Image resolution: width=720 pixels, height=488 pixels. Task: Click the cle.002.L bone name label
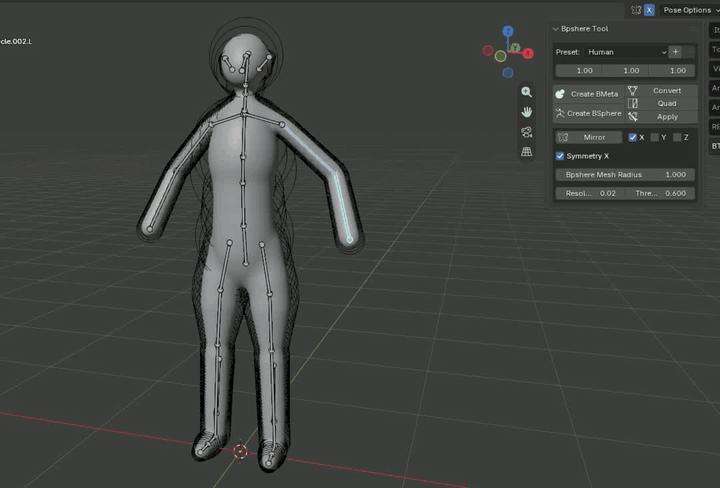[x=16, y=41]
